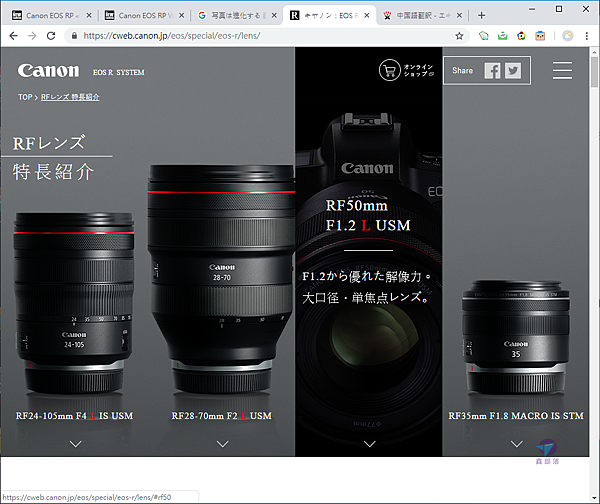
Task: Expand the RF28-70mm F2 L USM chevron
Action: coord(223,444)
